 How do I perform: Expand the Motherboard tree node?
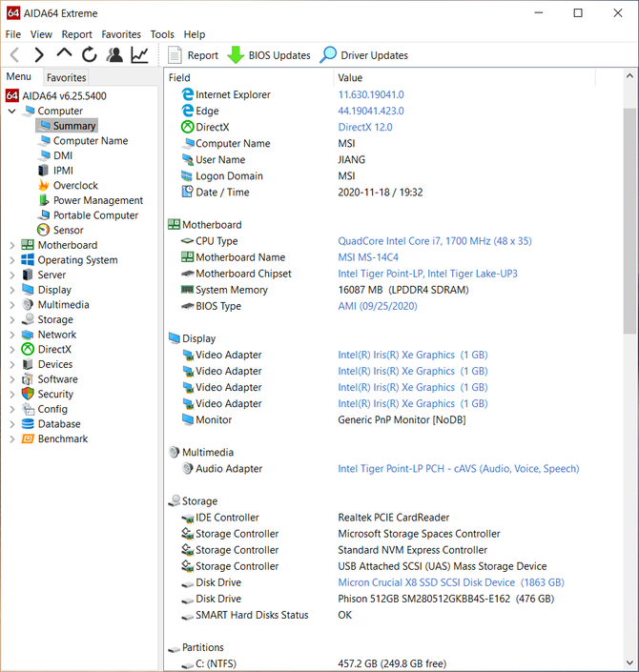[11, 245]
